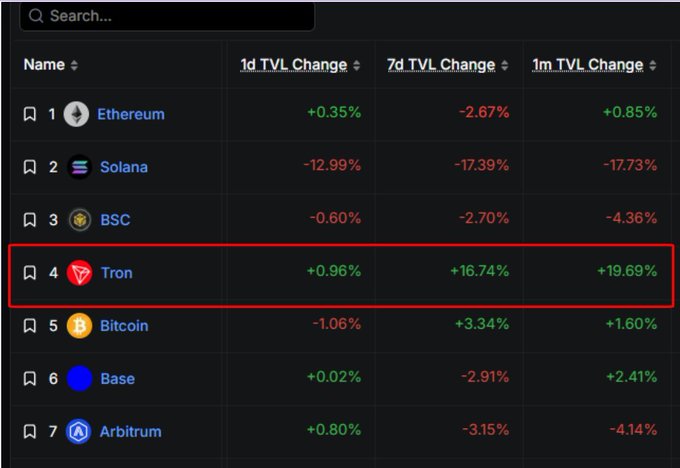Click the BSC chain logo icon
The height and width of the screenshot is (468, 680).
tap(79, 220)
